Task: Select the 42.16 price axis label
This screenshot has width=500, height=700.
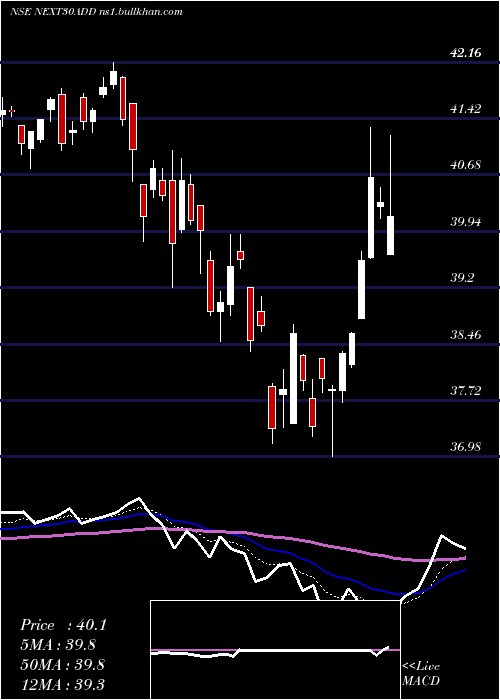Action: coord(466,53)
